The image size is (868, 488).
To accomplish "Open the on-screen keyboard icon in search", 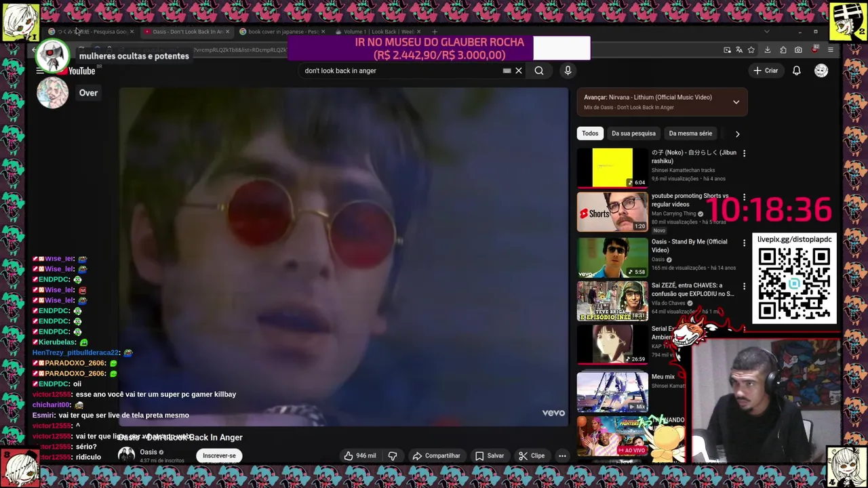I will [507, 70].
